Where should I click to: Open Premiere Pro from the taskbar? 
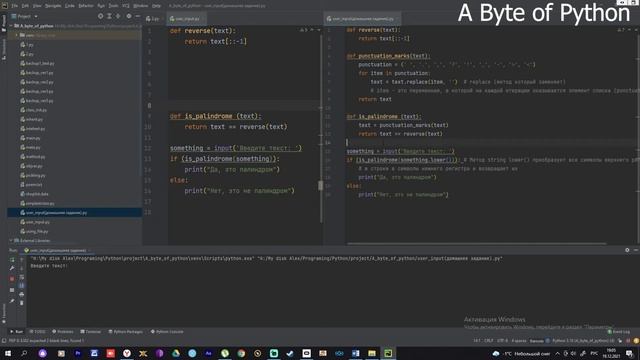(78, 353)
